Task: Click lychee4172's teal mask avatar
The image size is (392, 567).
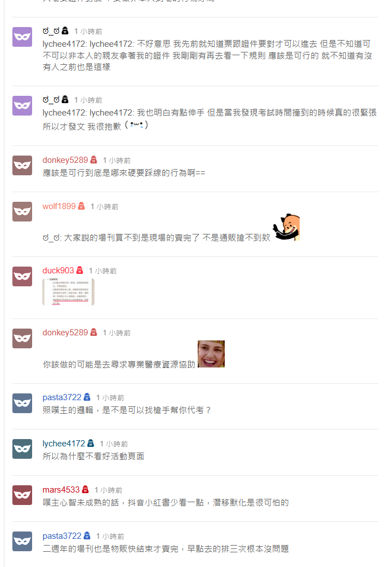Action: 22,449
